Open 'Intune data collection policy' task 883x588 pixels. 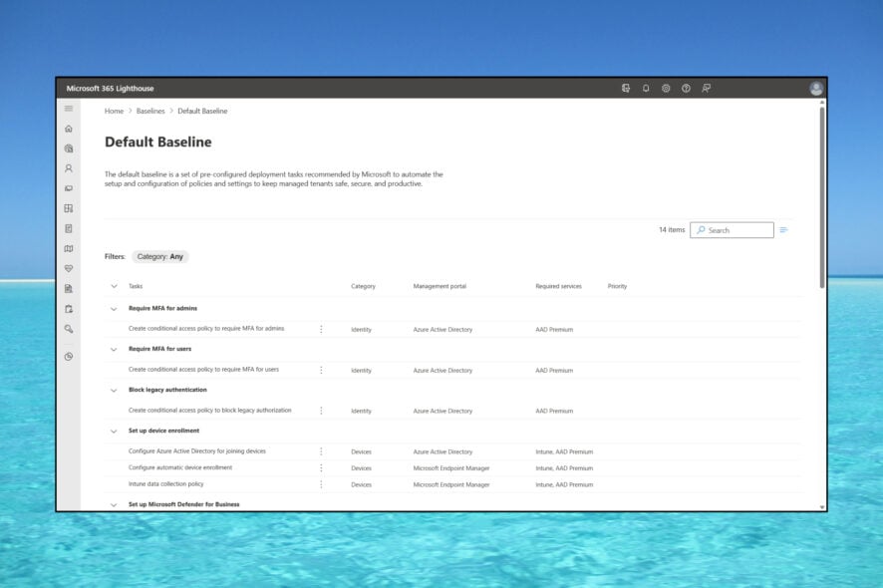click(x=165, y=483)
